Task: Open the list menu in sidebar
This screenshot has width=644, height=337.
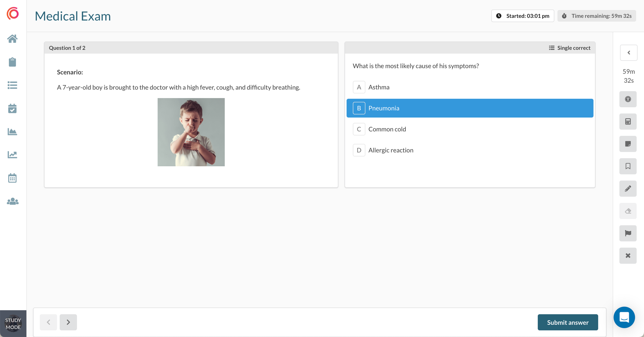Action: (x=12, y=85)
